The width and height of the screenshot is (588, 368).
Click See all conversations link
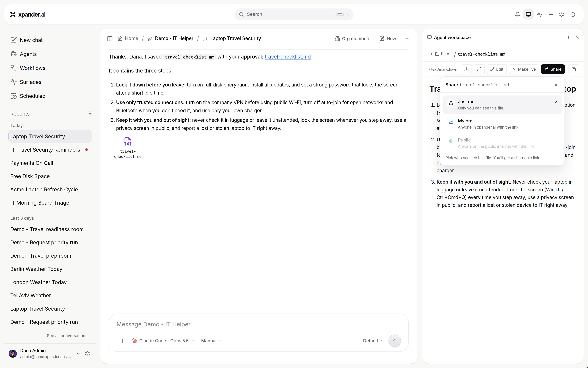[x=67, y=336]
